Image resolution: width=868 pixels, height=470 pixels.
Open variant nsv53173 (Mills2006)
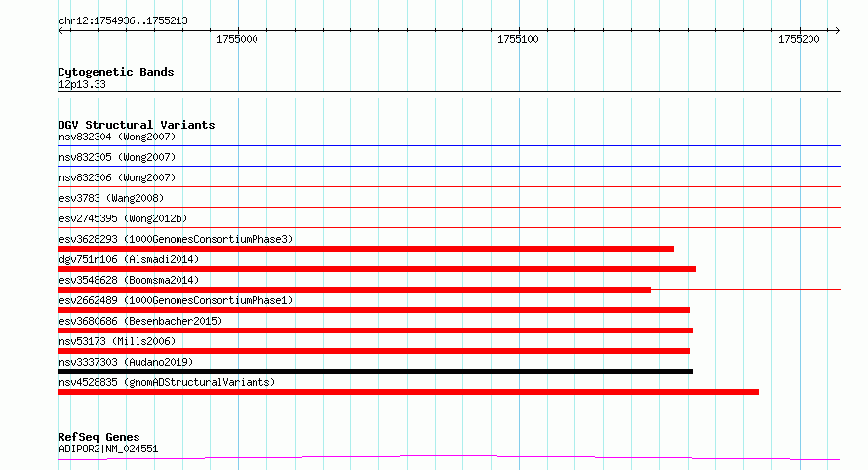click(x=117, y=341)
